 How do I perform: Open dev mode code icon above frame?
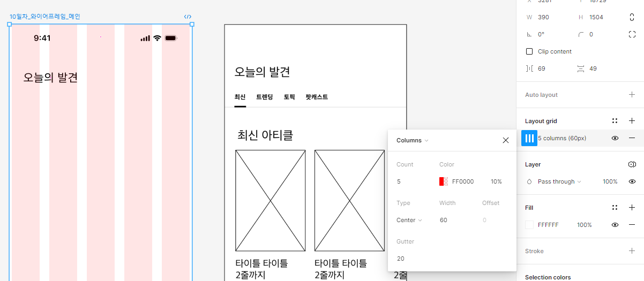(188, 17)
